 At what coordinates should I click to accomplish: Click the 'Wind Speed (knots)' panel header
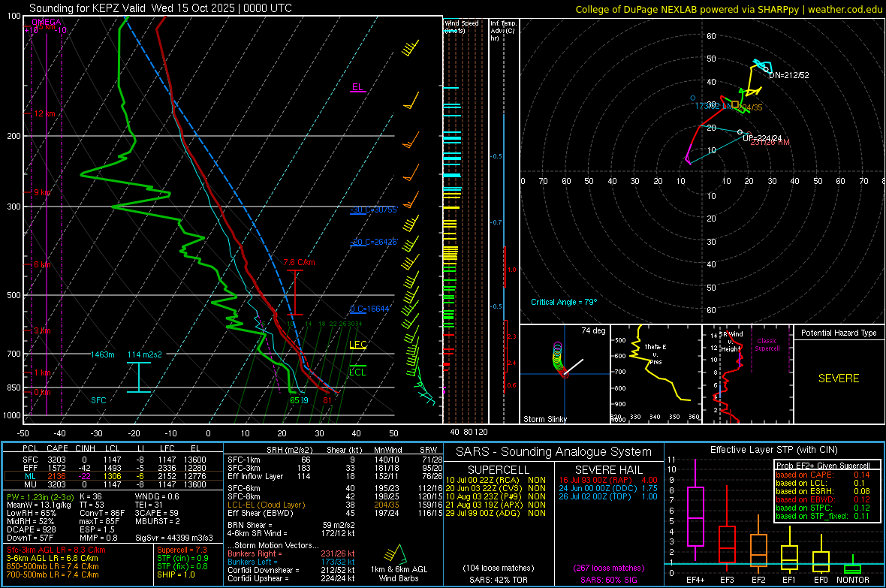[462, 26]
